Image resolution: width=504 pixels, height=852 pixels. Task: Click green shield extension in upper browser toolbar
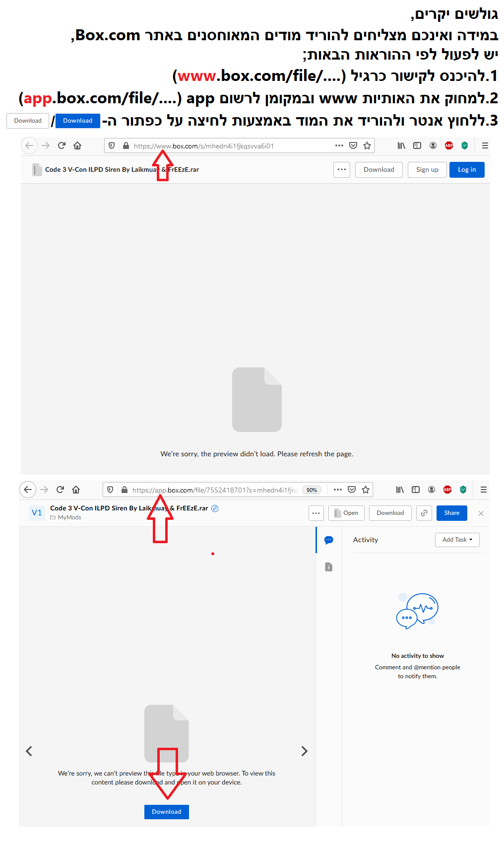465,145
